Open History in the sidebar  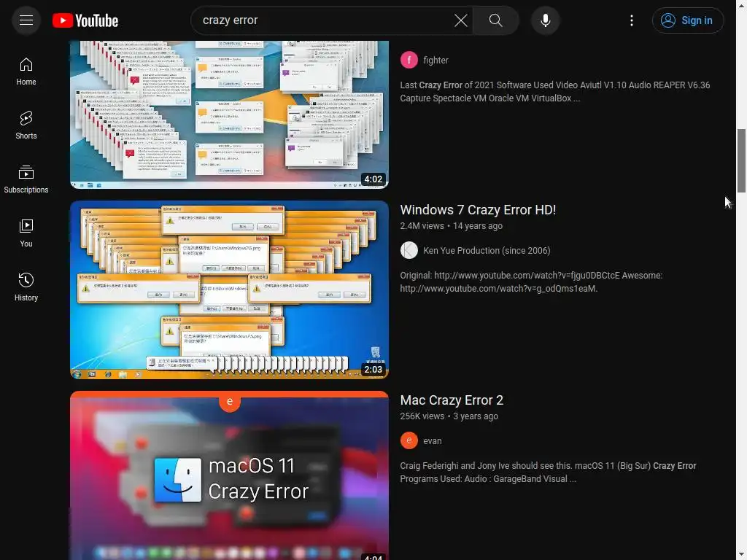[26, 287]
